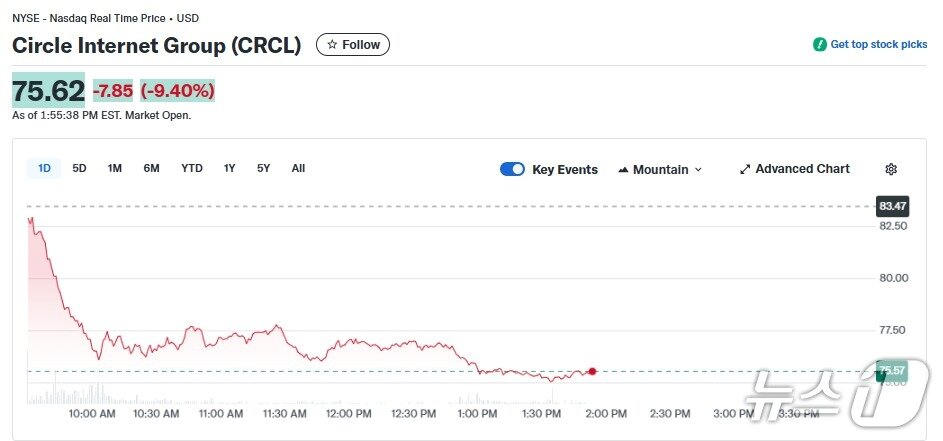Open the Advanced Chart view

(x=802, y=169)
